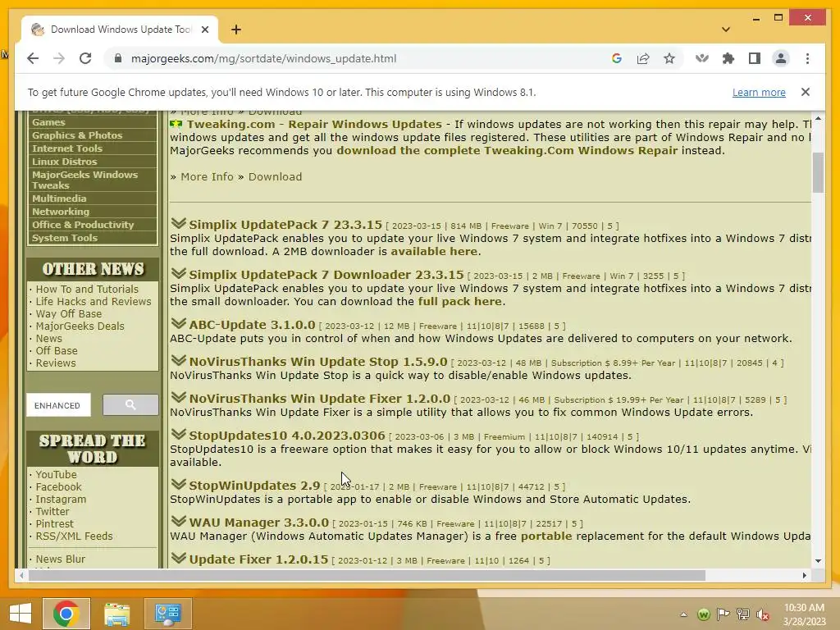840x630 pixels.
Task: Dismiss the Chrome update notification bar
Action: click(x=806, y=92)
